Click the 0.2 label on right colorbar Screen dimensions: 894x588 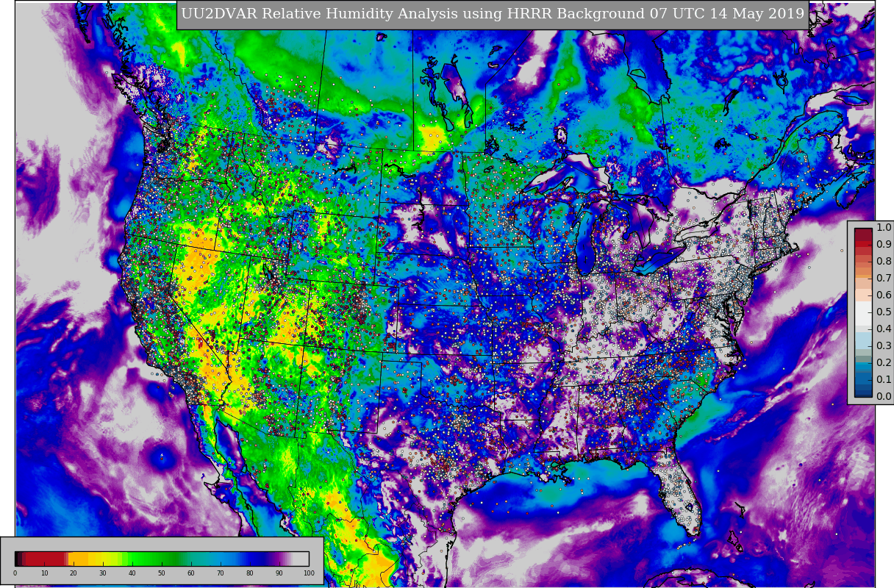[884, 363]
